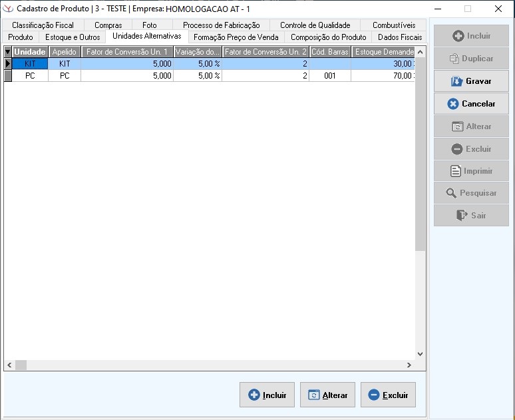
Task: Click the bottom Alterar button
Action: coord(327,395)
